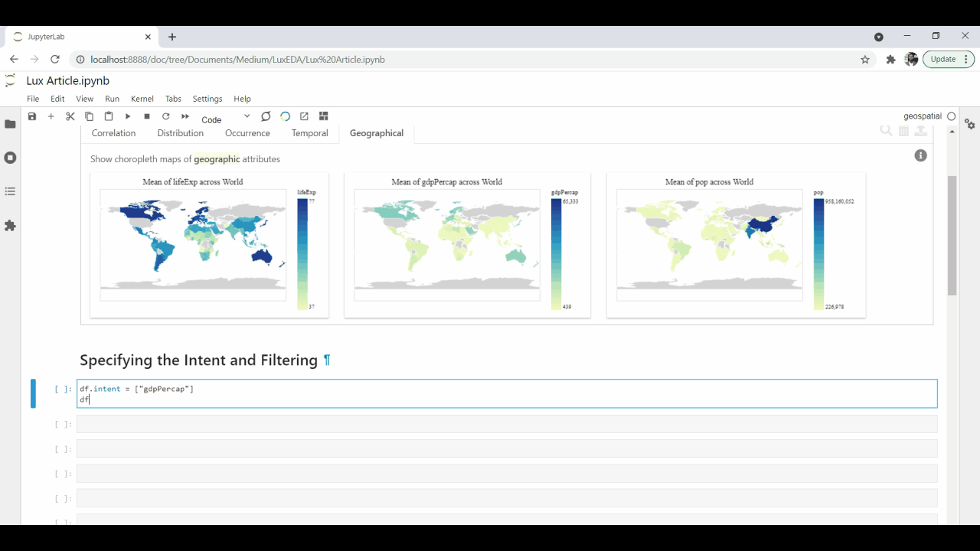
Task: Close the JupyterLab browser tab
Action: pos(149,37)
